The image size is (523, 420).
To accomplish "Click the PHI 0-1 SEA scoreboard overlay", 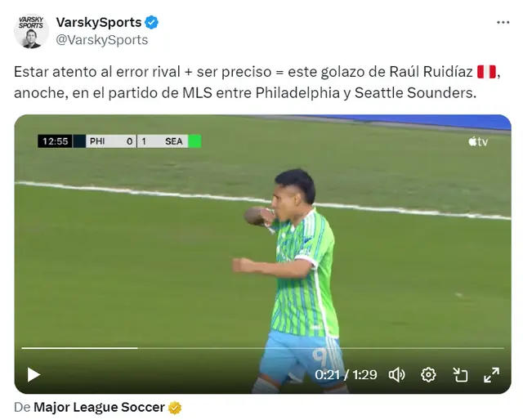I will 119,141.
